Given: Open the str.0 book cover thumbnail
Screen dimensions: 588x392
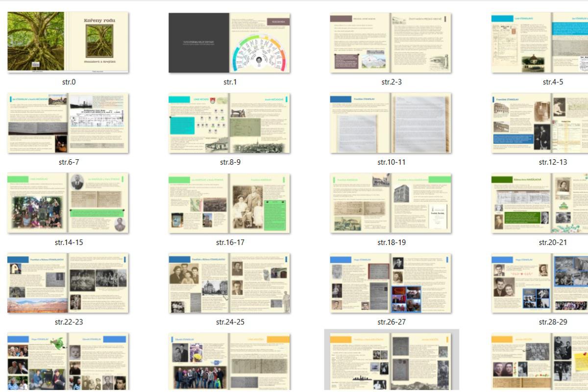Looking at the screenshot, I should click(68, 42).
